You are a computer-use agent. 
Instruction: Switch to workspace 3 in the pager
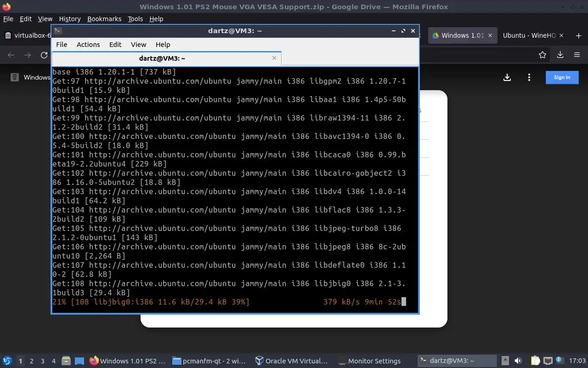coord(43,361)
